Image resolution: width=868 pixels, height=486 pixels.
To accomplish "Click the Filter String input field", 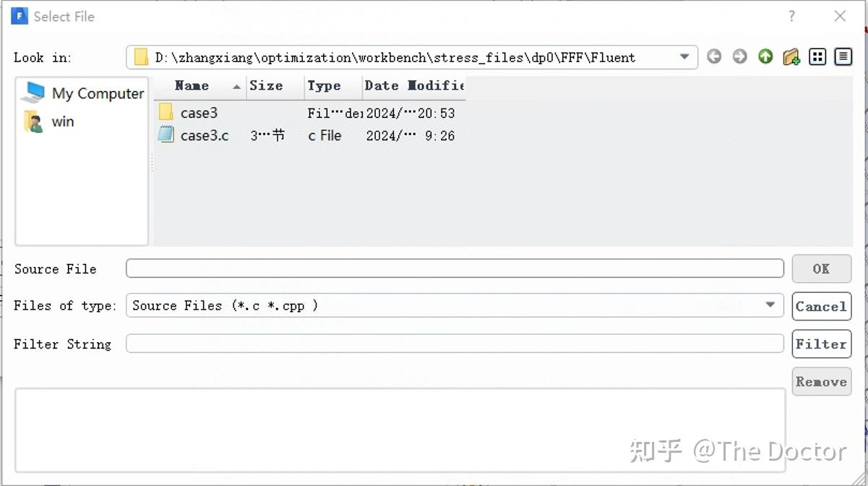I will (x=454, y=344).
